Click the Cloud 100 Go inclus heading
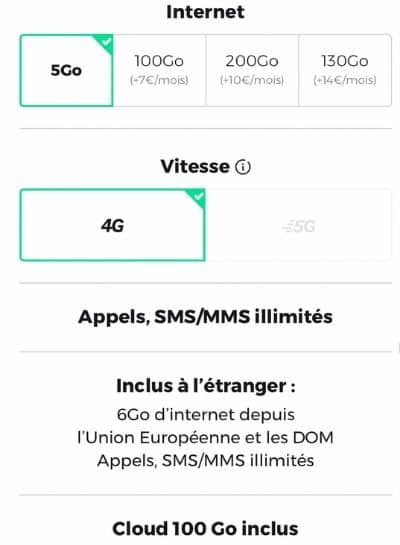 (x=205, y=529)
